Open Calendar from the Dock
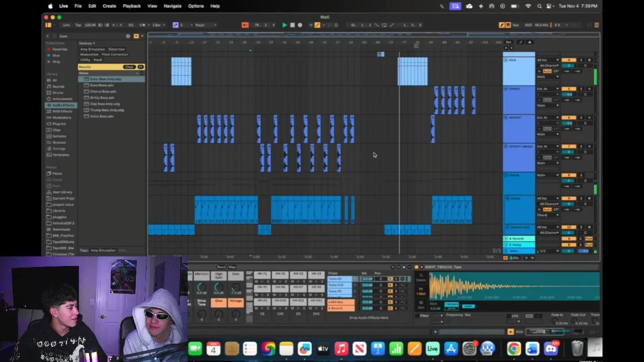The height and width of the screenshot is (362, 644). [x=213, y=348]
